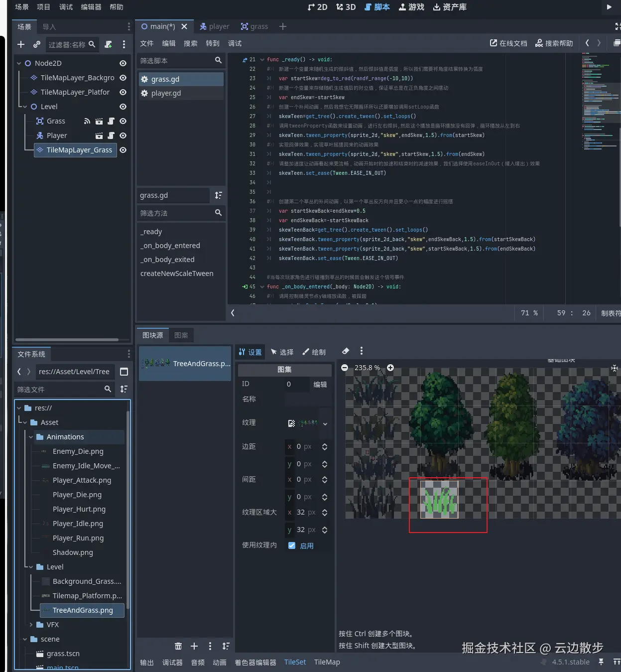Open TileSet atlas tools three-dot menu
Image resolution: width=621 pixels, height=672 pixels.
[x=362, y=351]
